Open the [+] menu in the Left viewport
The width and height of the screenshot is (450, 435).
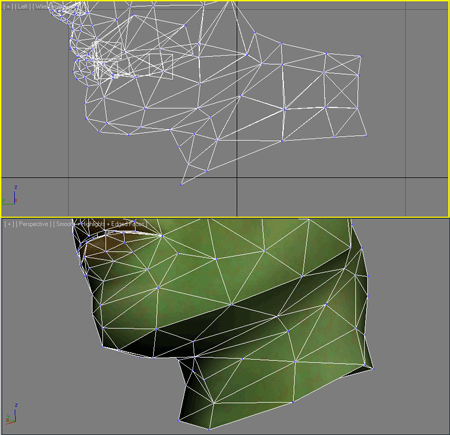(8, 6)
